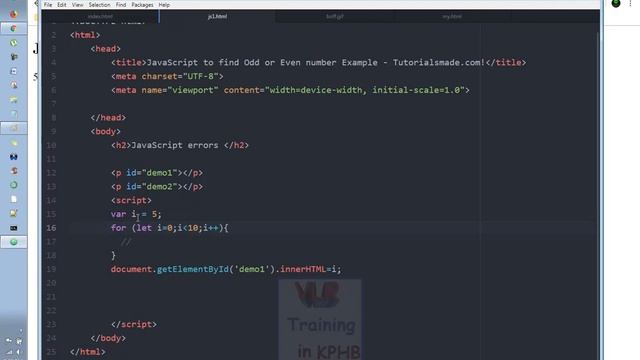
Task: Click the closing html tag
Action: (88, 352)
